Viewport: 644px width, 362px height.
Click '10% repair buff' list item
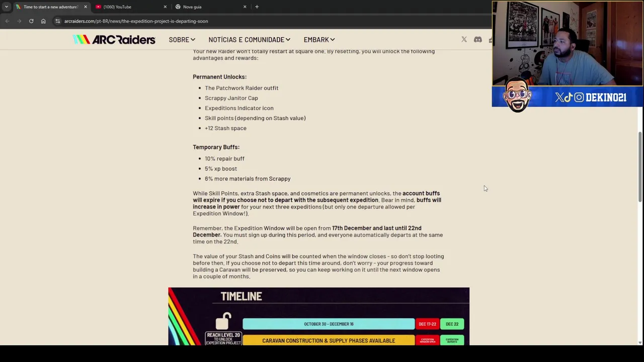tap(224, 159)
